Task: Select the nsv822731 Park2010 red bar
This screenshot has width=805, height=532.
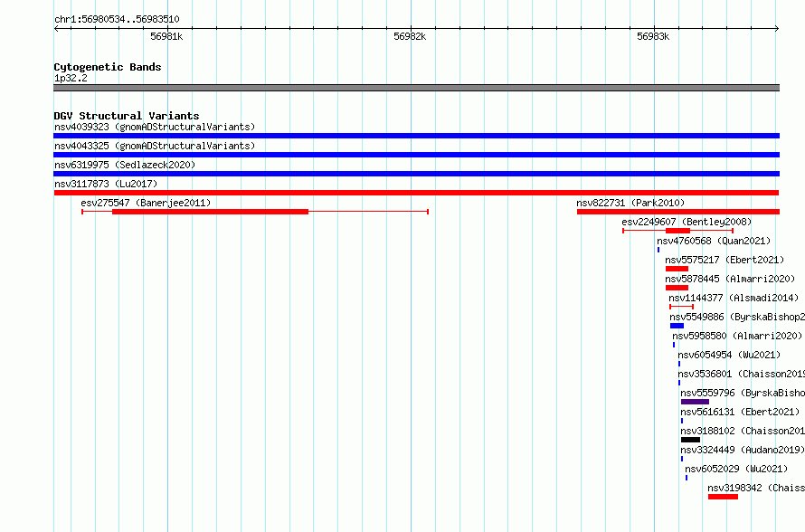Action: click(678, 212)
